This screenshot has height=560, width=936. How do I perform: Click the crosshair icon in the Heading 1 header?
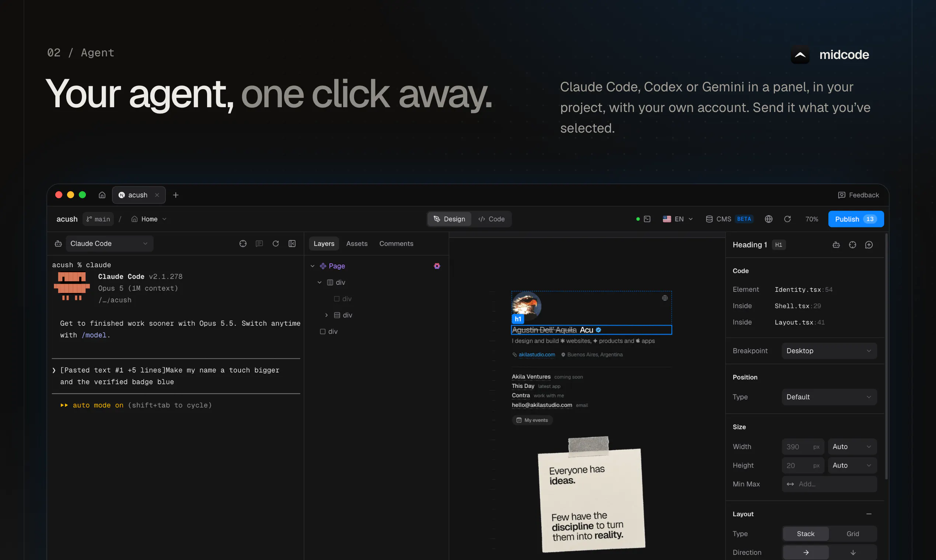[852, 245]
